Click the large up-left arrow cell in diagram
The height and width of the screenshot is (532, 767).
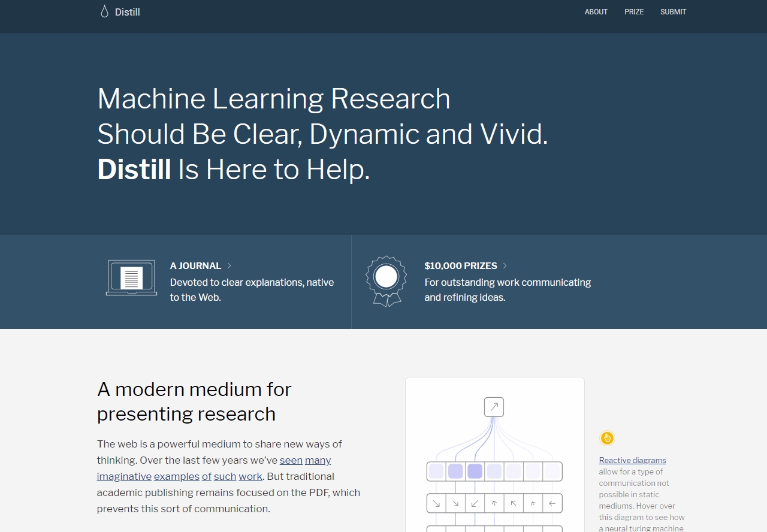pos(514,503)
